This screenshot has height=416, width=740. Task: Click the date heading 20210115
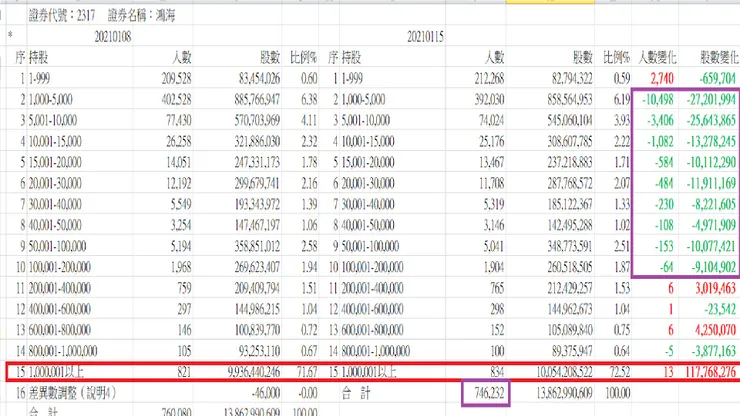[x=425, y=37]
